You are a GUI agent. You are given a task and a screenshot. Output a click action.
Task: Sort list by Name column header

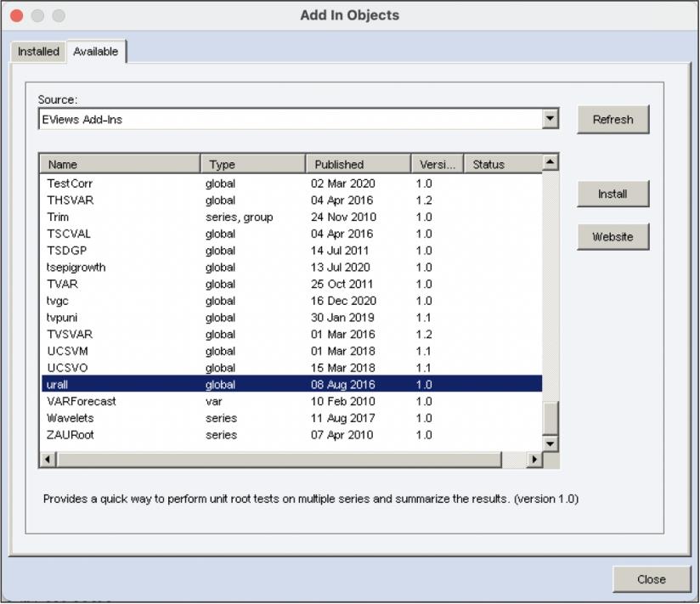coord(120,164)
